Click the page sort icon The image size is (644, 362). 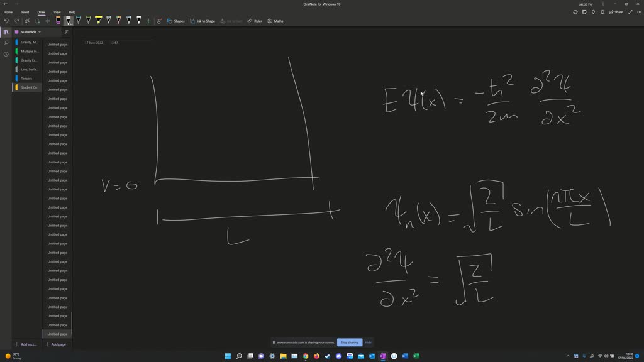pyautogui.click(x=66, y=31)
